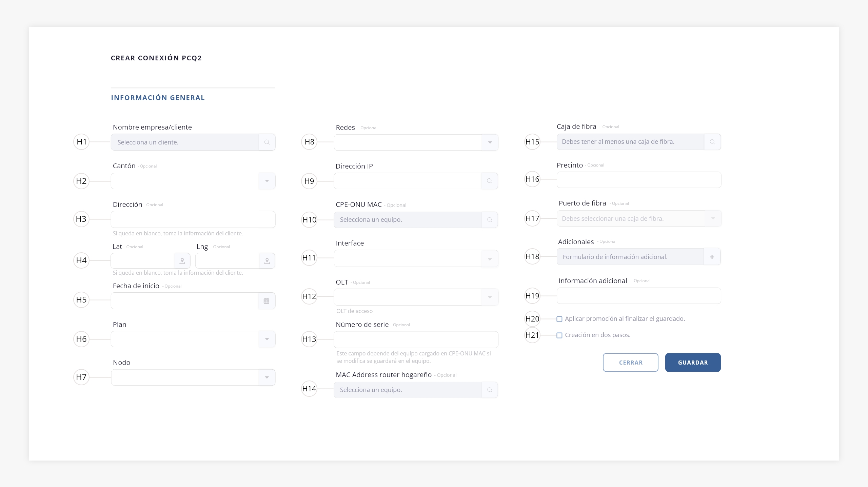This screenshot has width=868, height=487.
Task: Open the Plan dropdown list
Action: click(267, 339)
